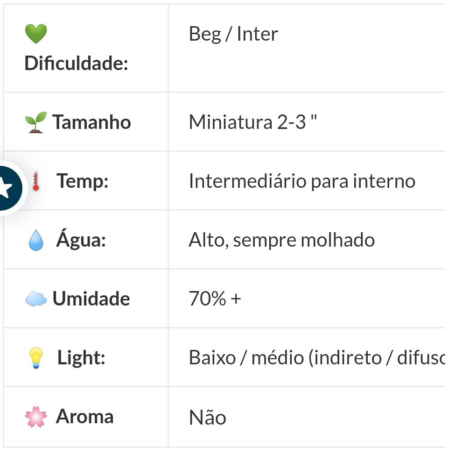
Task: Click the Água: label
Action: (x=81, y=239)
